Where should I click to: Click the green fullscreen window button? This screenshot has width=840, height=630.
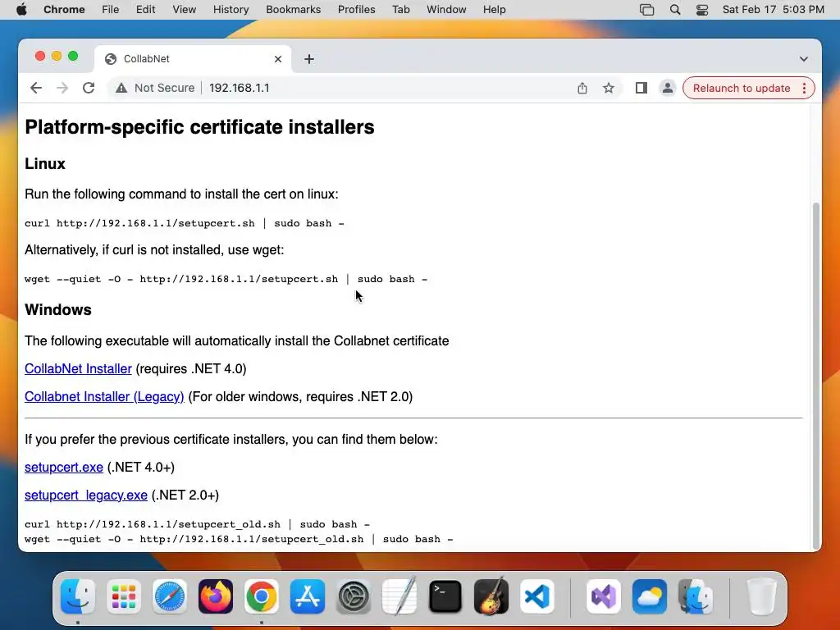73,57
